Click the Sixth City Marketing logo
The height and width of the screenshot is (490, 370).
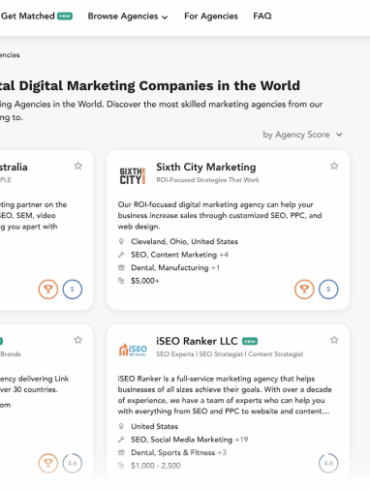coord(132,176)
